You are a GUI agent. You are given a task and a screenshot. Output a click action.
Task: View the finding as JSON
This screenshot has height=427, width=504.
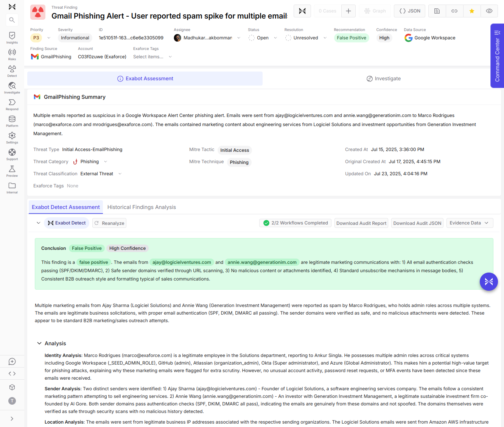point(410,11)
